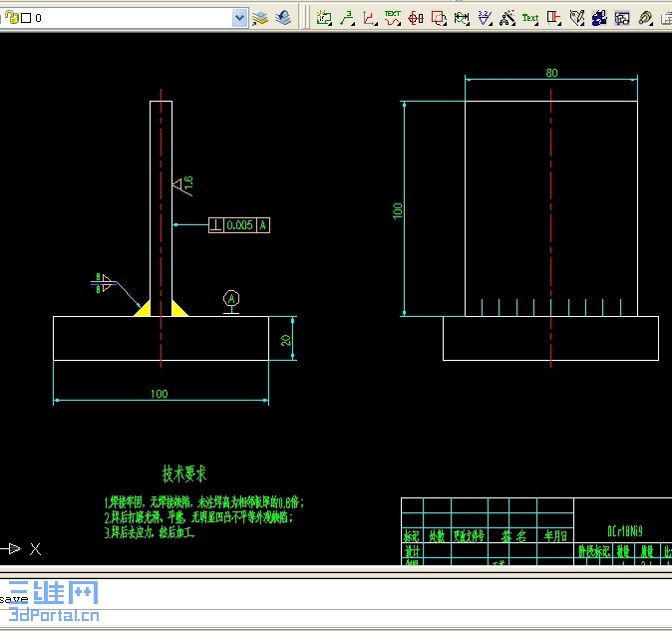Image resolution: width=672 pixels, height=631 pixels.
Task: Select the vertical 100 dimension text
Action: pos(397,210)
